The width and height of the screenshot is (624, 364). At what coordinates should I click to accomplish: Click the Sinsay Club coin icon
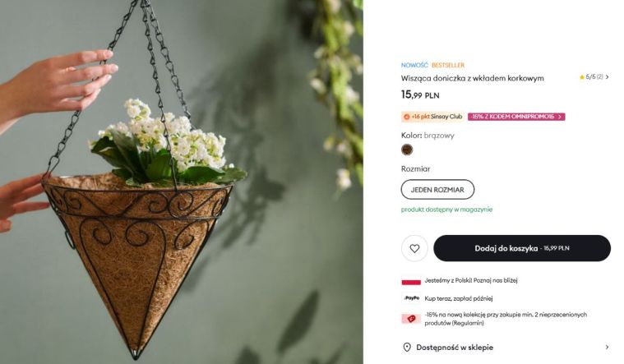(406, 117)
